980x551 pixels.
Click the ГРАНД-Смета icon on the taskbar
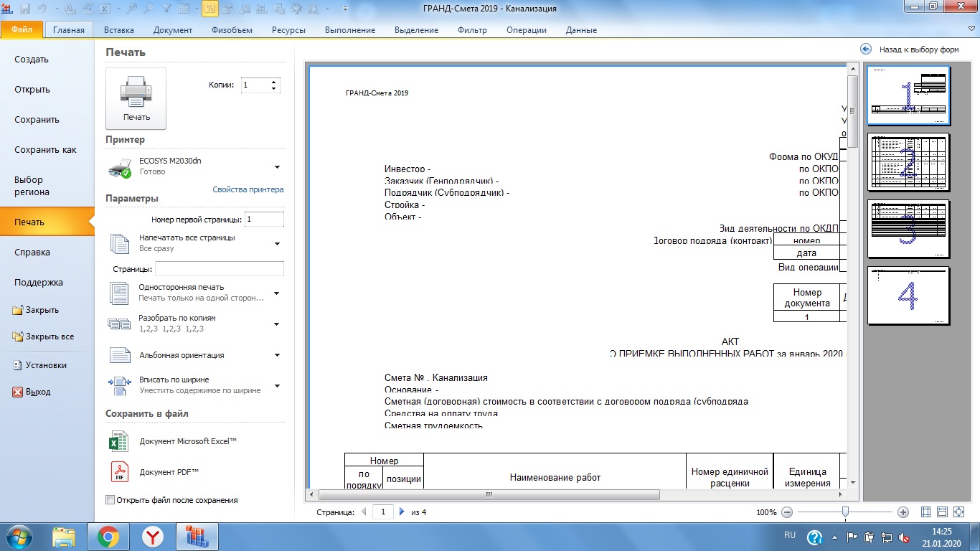coord(196,537)
